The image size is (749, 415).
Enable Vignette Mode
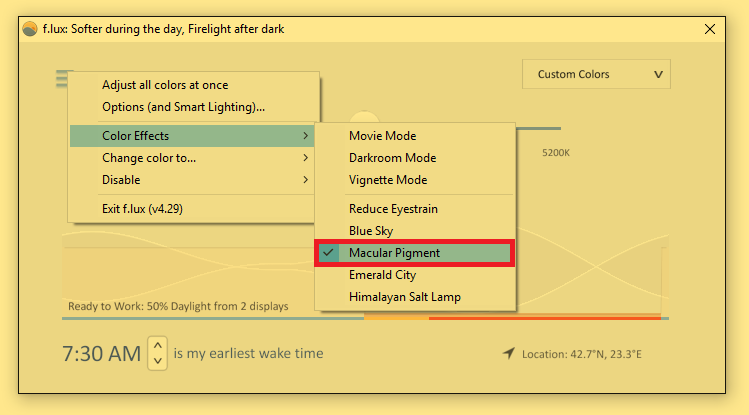(x=415, y=180)
